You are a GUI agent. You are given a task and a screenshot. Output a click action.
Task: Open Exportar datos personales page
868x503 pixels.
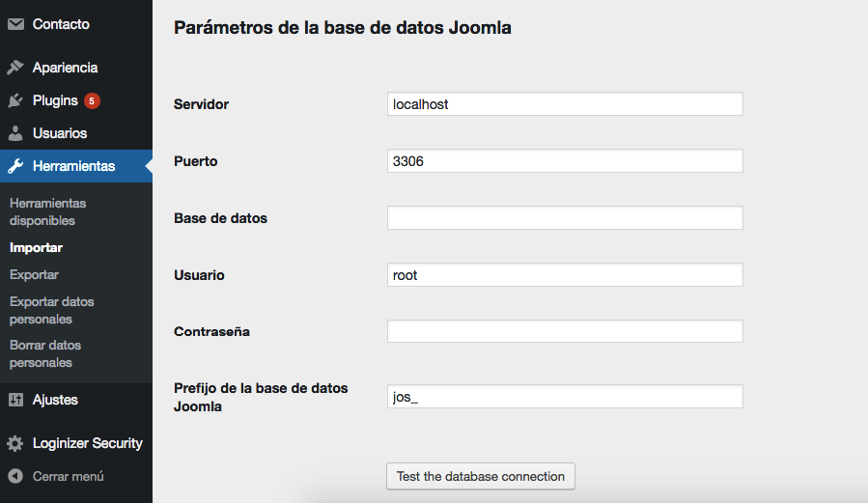pos(52,310)
